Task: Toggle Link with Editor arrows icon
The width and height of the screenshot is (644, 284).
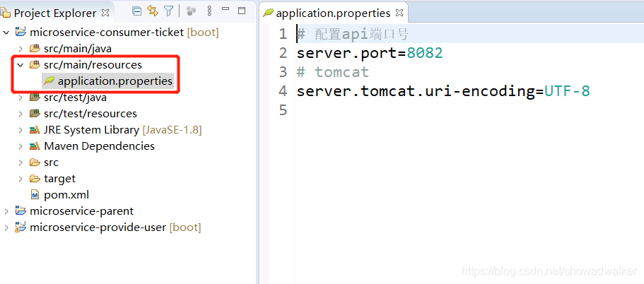Action: 153,11
